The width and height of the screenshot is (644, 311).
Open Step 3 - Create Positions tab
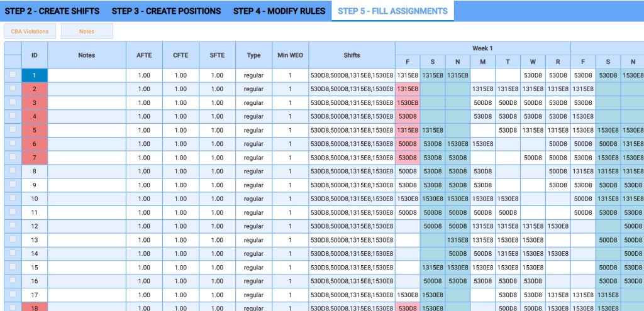pyautogui.click(x=166, y=11)
